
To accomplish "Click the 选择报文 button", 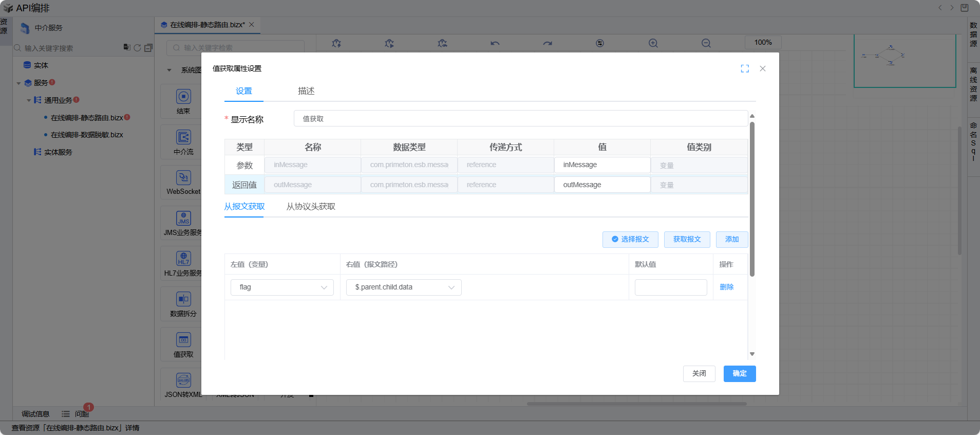I will click(630, 240).
